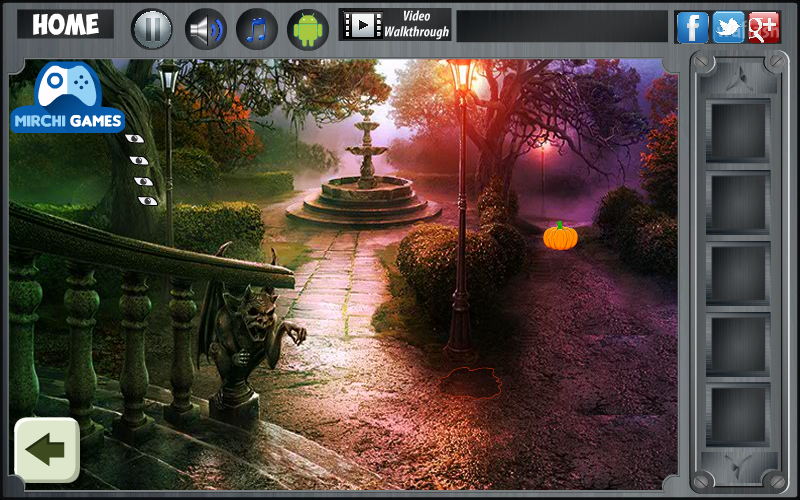The height and width of the screenshot is (500, 800).
Task: Click the fourth eye on the tree
Action: pyautogui.click(x=148, y=201)
